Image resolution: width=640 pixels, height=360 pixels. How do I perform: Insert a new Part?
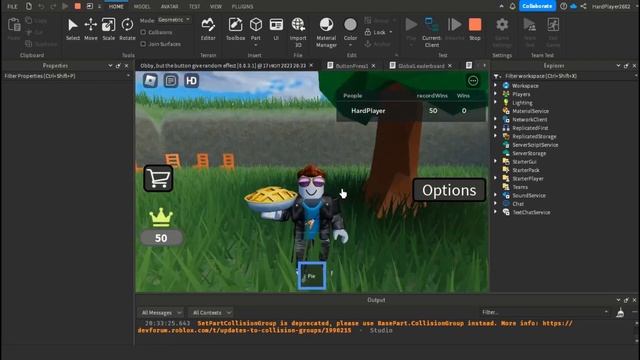pos(256,25)
